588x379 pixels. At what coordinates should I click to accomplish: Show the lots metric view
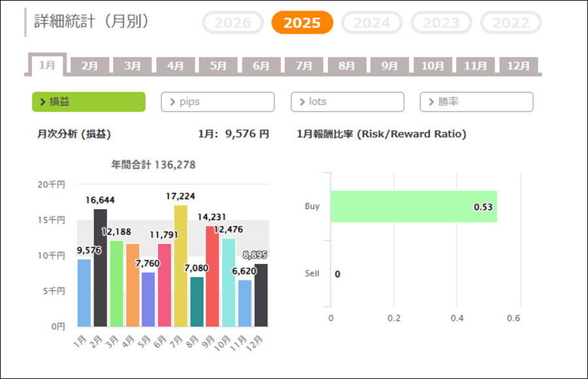(x=347, y=102)
